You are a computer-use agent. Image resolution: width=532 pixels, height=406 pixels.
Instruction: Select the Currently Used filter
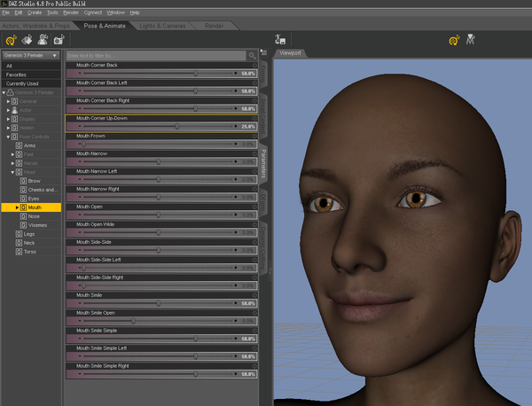tap(21, 83)
